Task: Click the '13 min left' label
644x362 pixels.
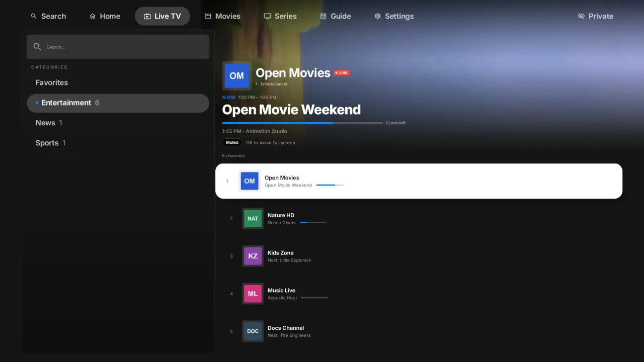Action: [395, 123]
